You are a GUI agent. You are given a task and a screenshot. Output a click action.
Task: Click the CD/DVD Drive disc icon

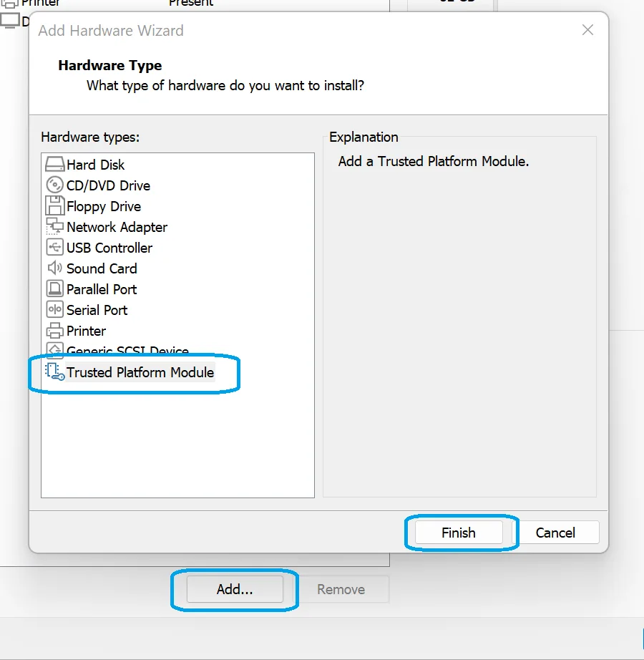tap(54, 185)
